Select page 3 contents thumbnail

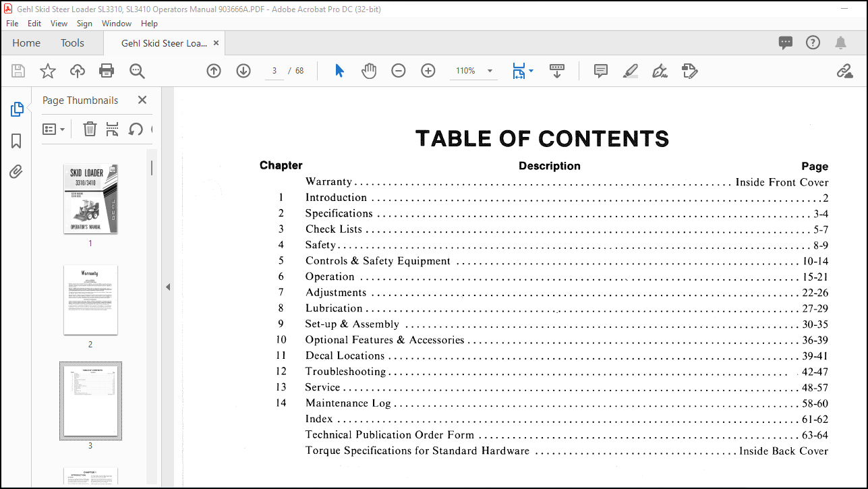90,401
